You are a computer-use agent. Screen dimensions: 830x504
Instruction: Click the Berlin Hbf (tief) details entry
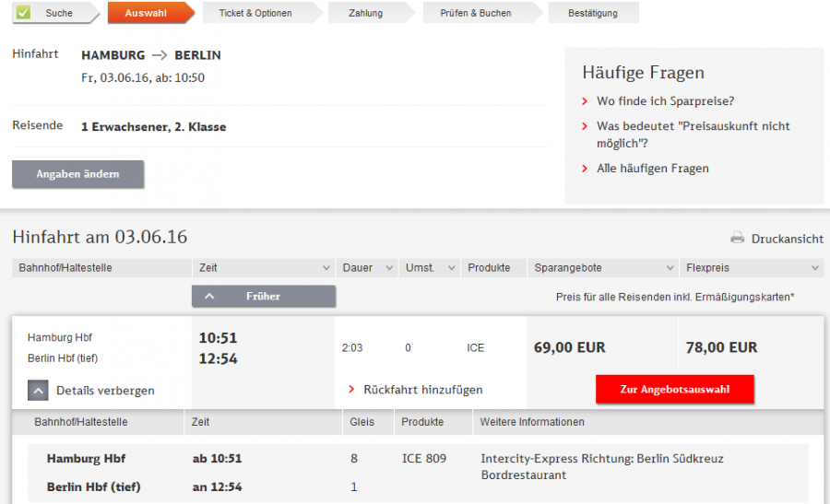(x=94, y=486)
